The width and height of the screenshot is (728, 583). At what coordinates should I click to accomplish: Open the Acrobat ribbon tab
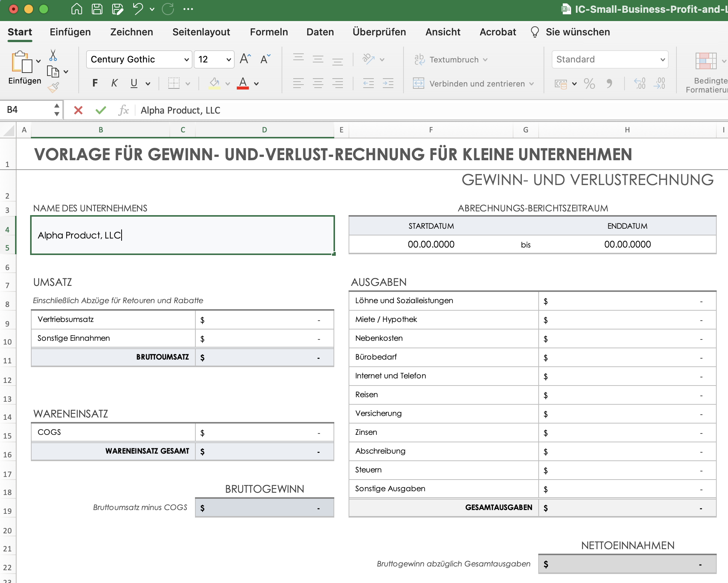click(x=498, y=32)
